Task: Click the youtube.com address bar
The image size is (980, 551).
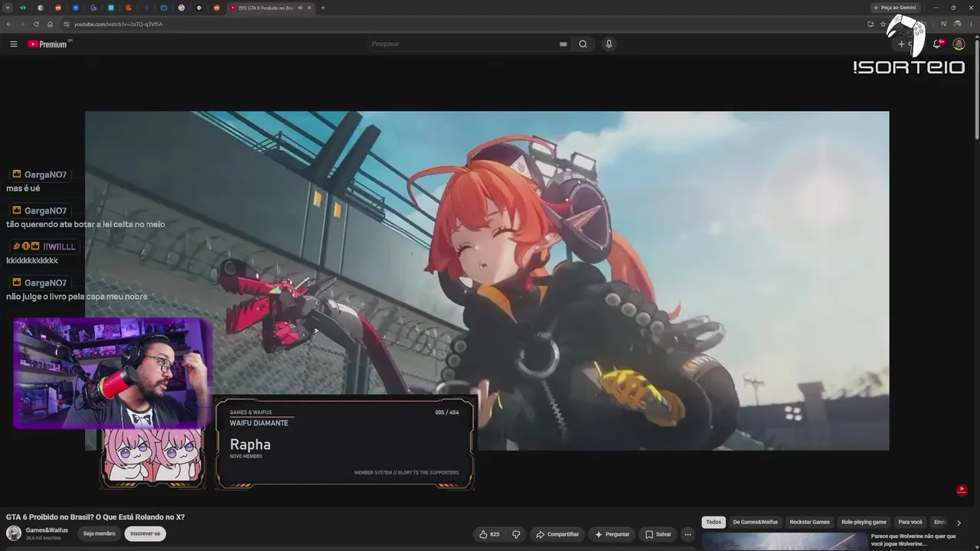Action: click(467, 24)
